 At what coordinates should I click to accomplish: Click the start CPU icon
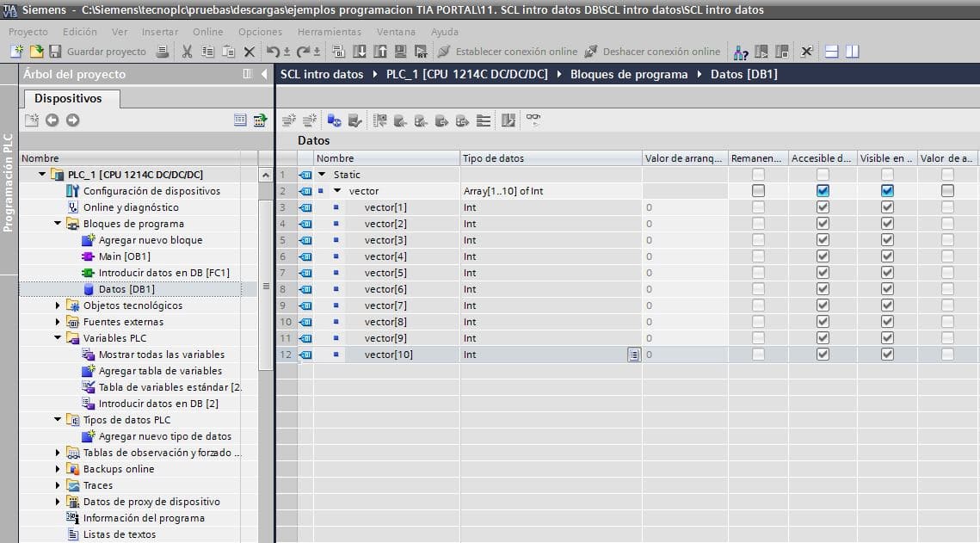click(x=761, y=52)
